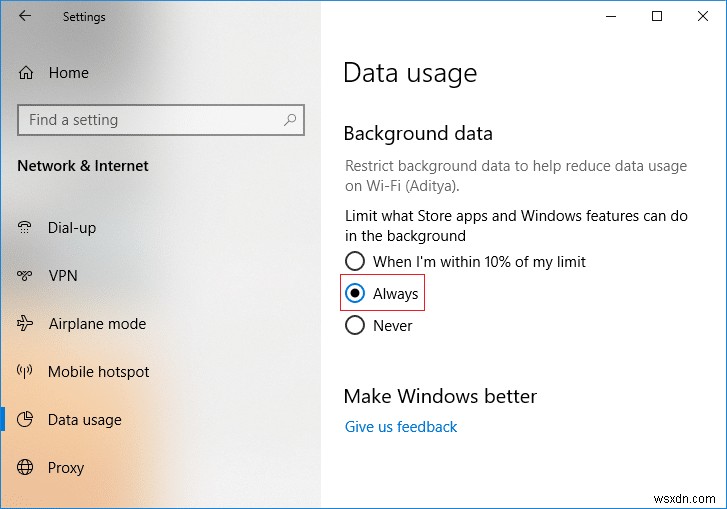Screen dimensions: 727x509
Task: Click the Dial-up icon in sidebar
Action: (x=26, y=228)
